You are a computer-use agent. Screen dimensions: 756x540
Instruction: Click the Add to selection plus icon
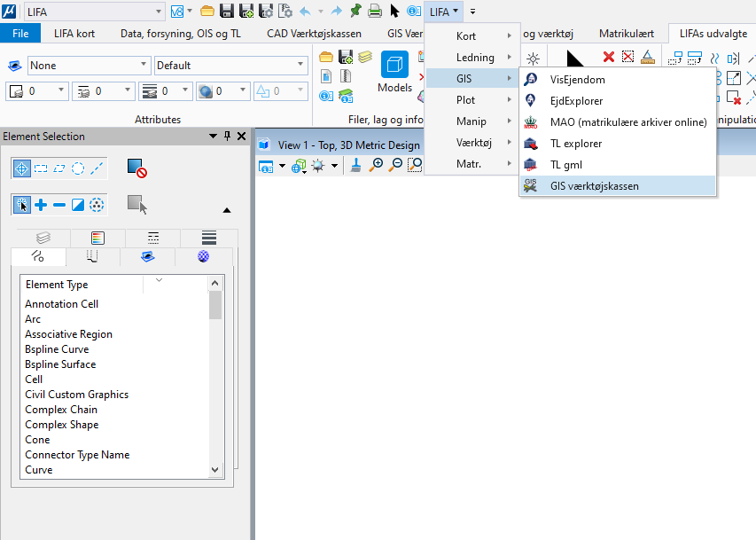pos(41,205)
